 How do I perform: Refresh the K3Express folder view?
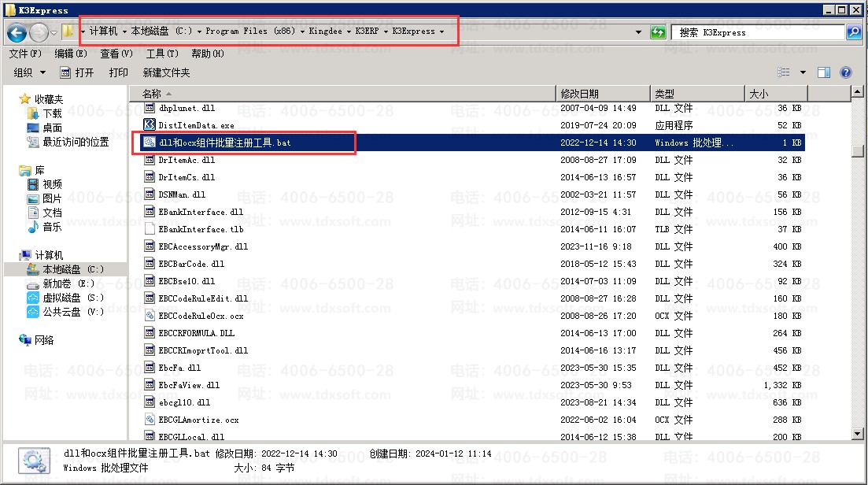(658, 32)
